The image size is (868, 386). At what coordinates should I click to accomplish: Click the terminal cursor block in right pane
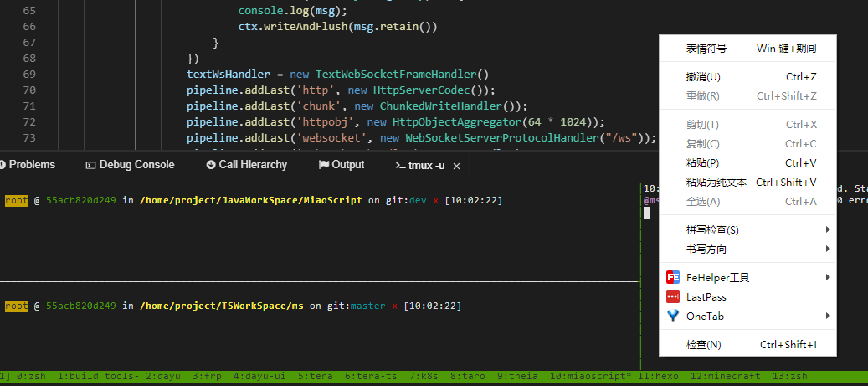click(x=646, y=212)
